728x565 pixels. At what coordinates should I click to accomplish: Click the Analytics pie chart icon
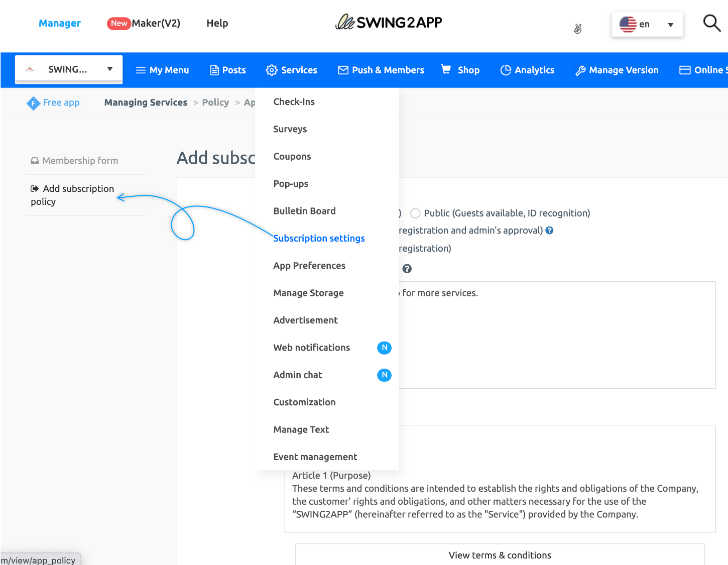tap(506, 70)
